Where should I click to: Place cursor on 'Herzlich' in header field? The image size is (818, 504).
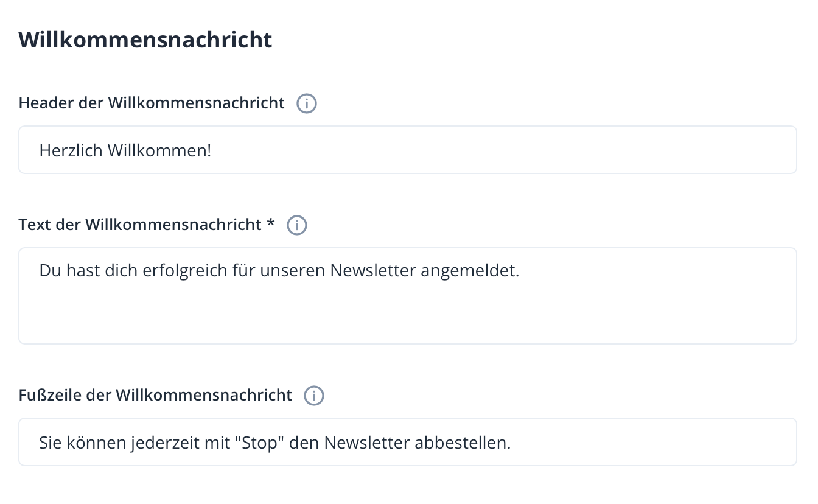(71, 150)
